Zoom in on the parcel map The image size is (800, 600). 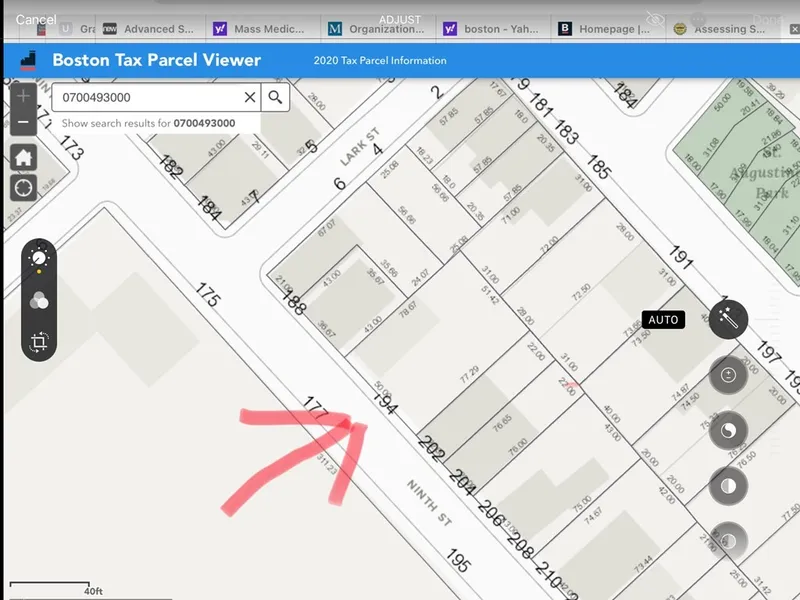[23, 97]
